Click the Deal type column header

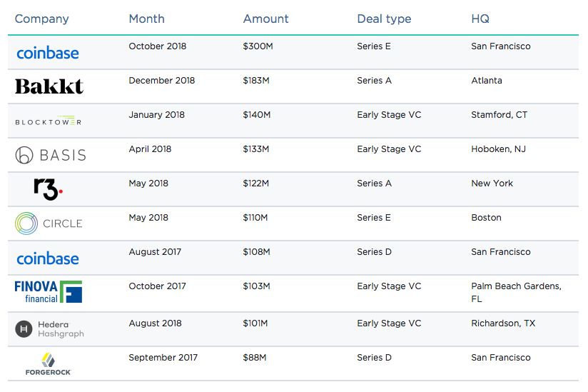pyautogui.click(x=384, y=19)
